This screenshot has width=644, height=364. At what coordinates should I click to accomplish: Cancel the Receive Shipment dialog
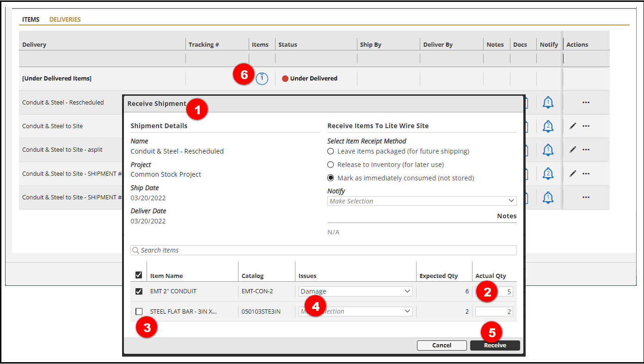point(442,345)
